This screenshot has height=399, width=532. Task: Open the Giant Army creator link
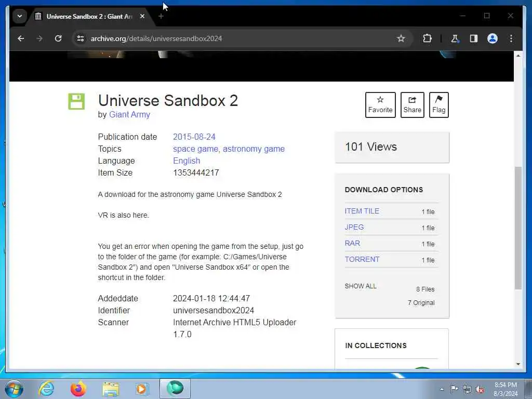(129, 115)
